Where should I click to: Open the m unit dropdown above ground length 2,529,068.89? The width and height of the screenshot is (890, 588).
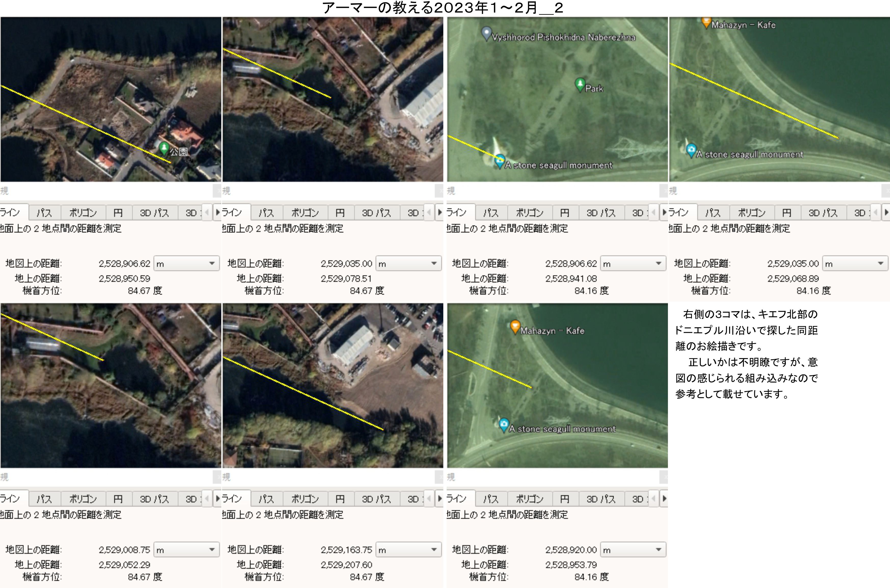pos(855,264)
